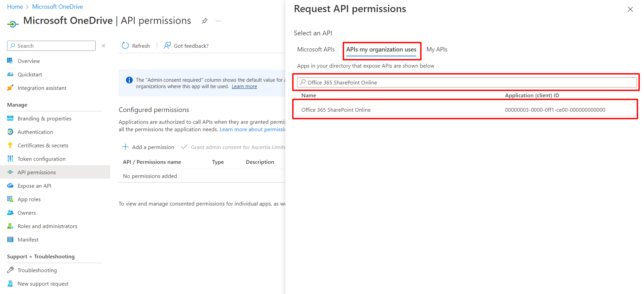644x294 pixels.
Task: Select APIs my organization uses tab
Action: click(x=381, y=49)
